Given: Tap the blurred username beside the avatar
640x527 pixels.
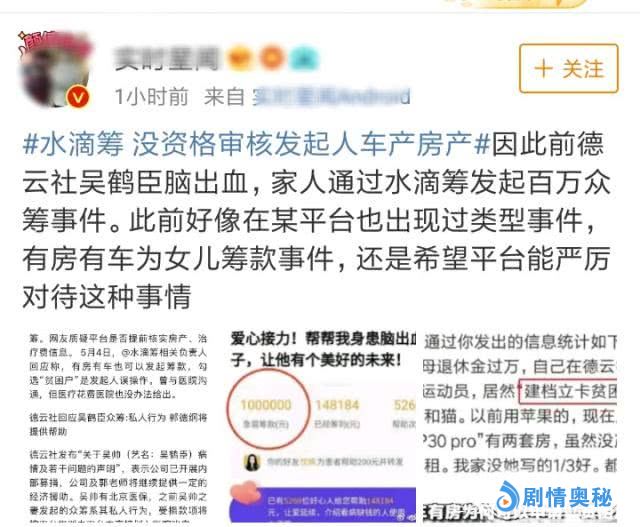Looking at the screenshot, I should click(x=167, y=60).
